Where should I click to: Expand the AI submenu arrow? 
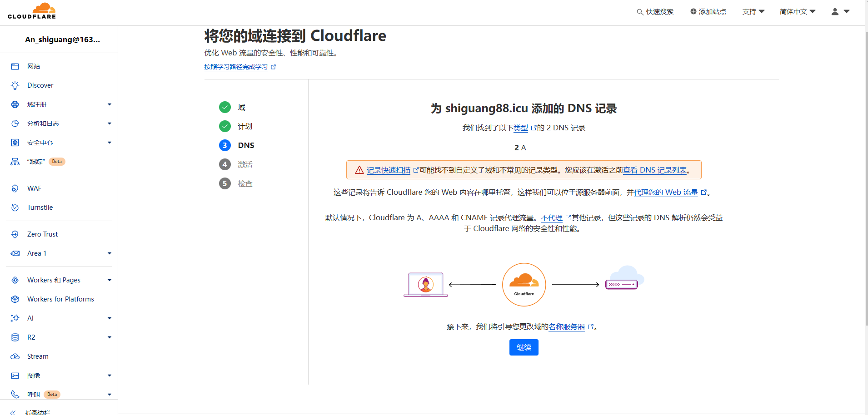[x=110, y=318]
